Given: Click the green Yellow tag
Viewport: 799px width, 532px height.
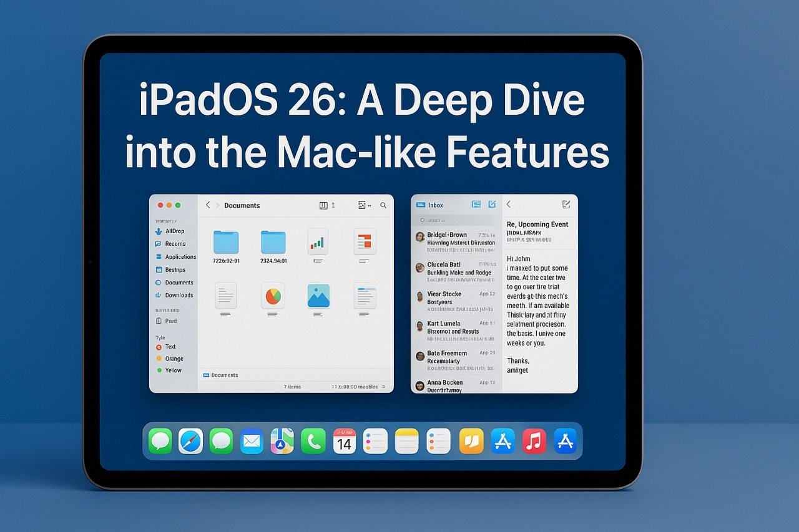Looking at the screenshot, I should click(169, 370).
